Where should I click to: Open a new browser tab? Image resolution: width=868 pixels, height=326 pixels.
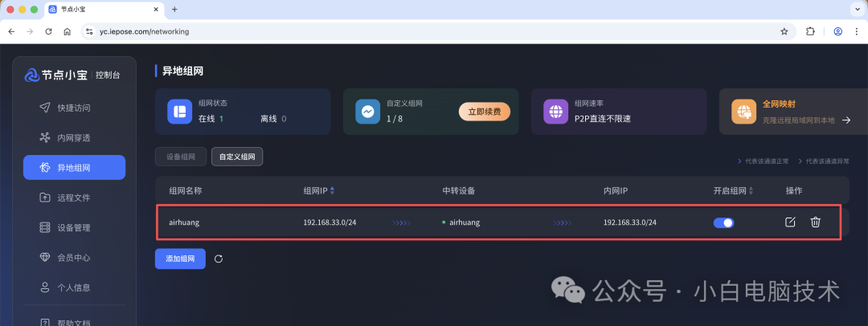pyautogui.click(x=174, y=10)
